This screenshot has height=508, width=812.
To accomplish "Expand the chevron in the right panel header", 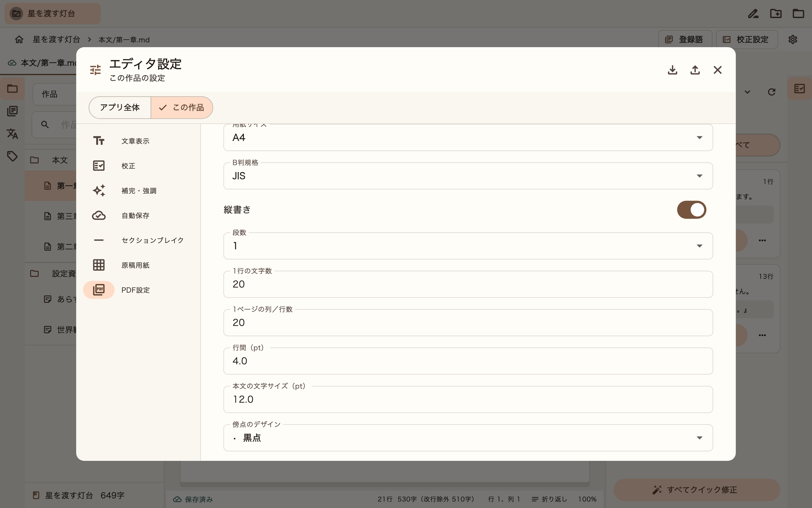I will [x=747, y=92].
